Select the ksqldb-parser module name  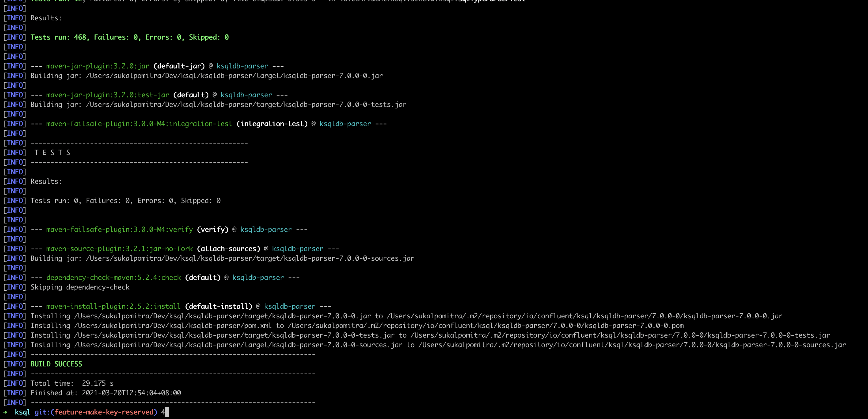tap(242, 66)
